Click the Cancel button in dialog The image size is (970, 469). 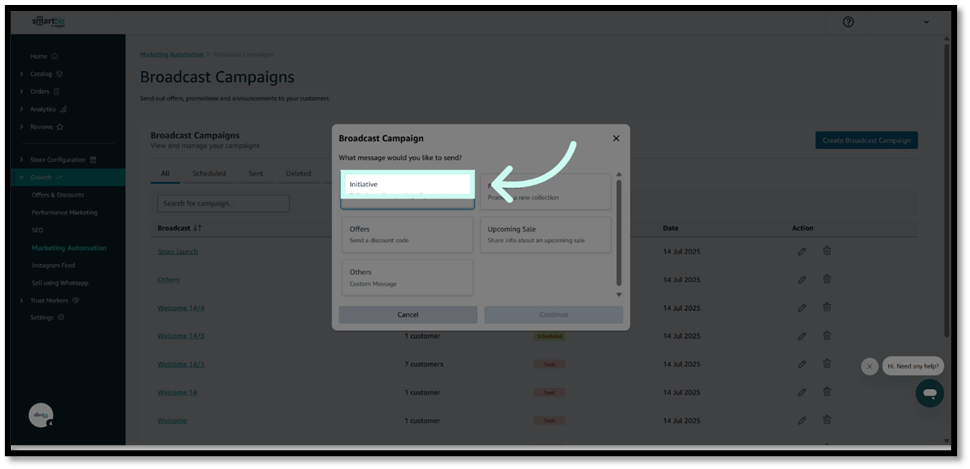coord(408,314)
